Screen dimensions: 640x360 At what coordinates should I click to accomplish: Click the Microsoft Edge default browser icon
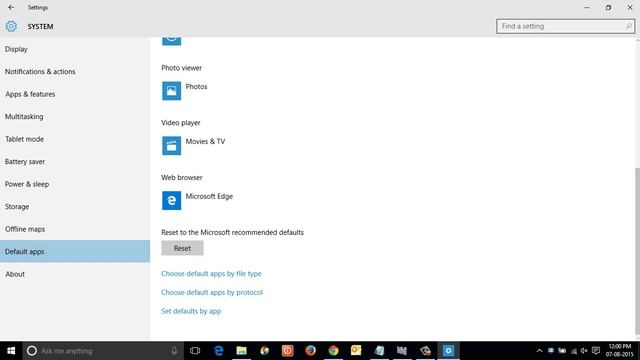click(x=171, y=200)
